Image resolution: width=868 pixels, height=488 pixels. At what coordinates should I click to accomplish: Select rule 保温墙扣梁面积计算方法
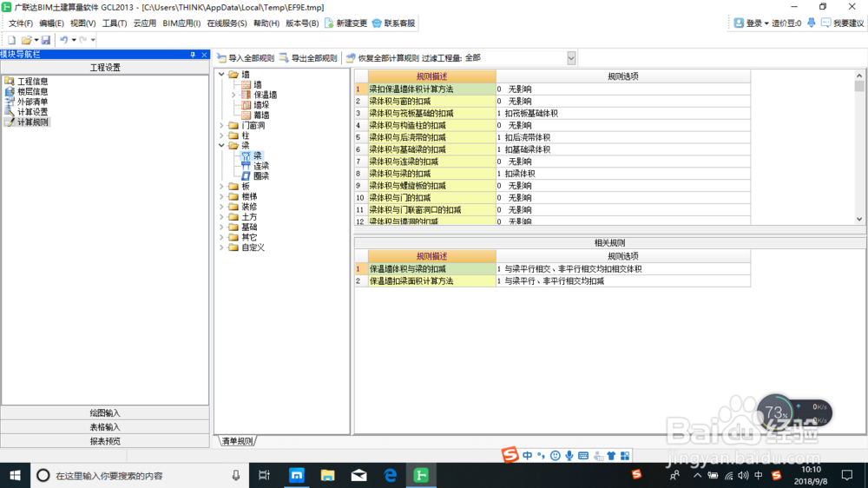click(x=431, y=281)
